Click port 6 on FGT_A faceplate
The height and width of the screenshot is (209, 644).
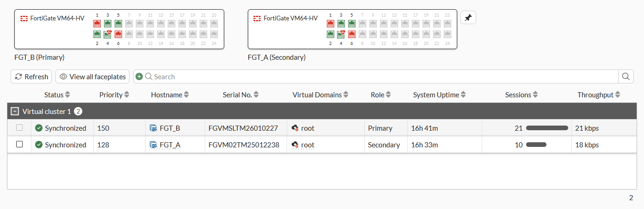pos(352,34)
